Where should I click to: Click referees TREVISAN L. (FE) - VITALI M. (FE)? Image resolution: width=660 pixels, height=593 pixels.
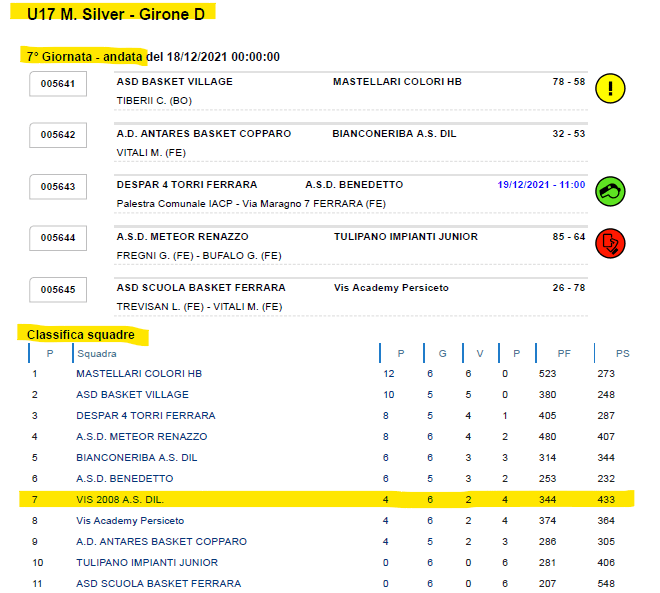(x=199, y=307)
